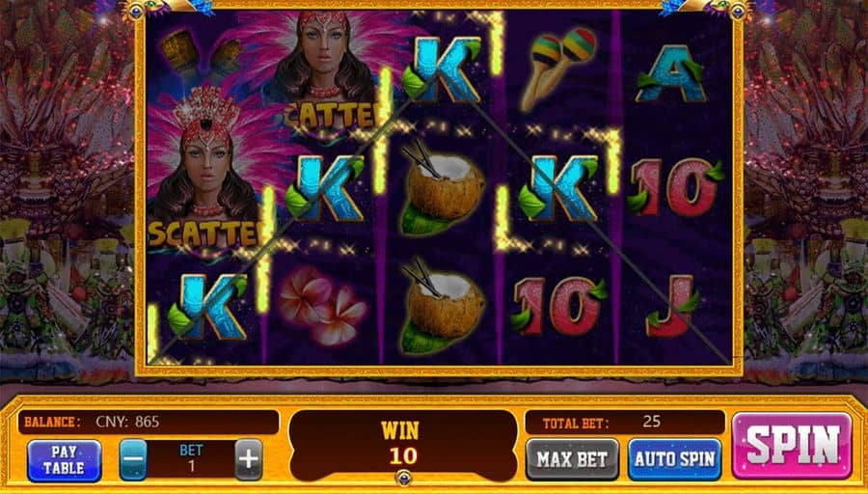
Task: Click the pink SPIN button
Action: pyautogui.click(x=792, y=445)
